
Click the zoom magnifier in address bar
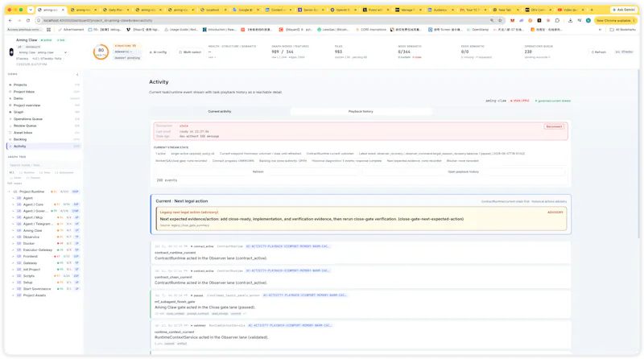click(492, 20)
